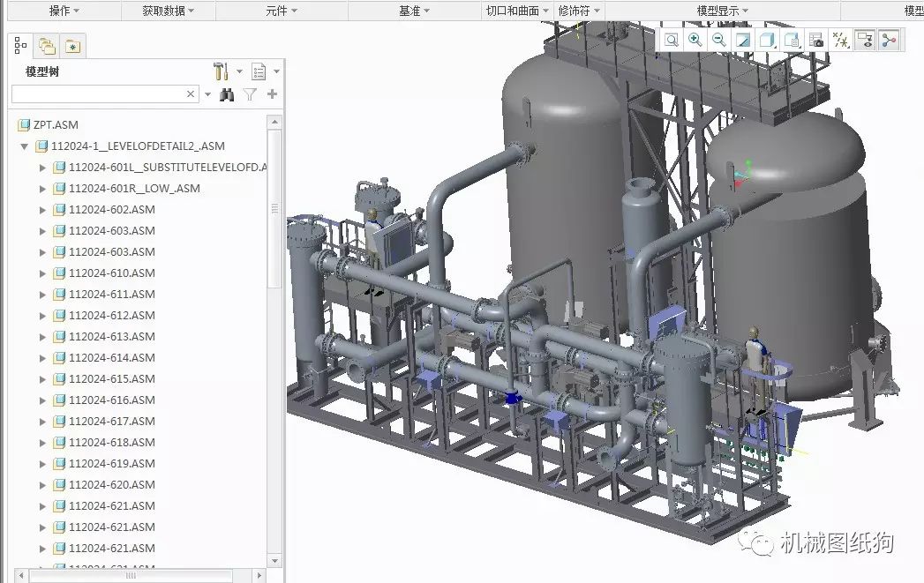The width and height of the screenshot is (924, 583).
Task: Select 112024-617.ASM in model tree
Action: click(112, 421)
